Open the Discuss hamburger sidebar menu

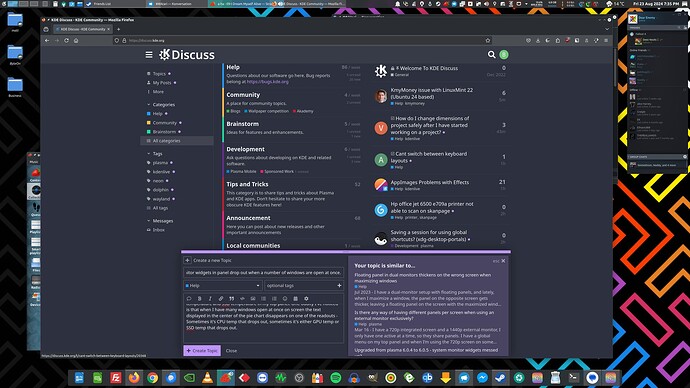tap(149, 55)
